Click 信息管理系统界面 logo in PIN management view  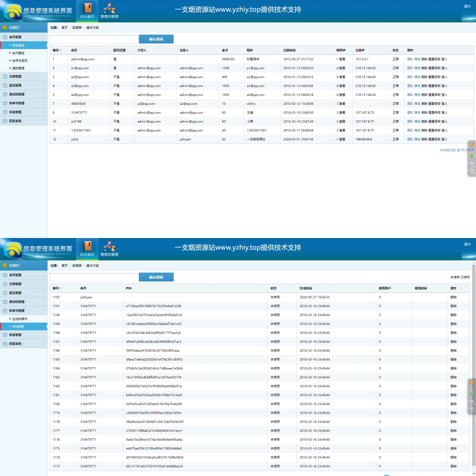click(x=37, y=250)
